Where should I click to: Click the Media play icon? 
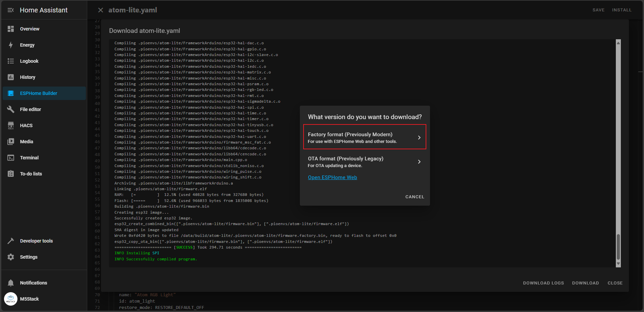coord(11,142)
